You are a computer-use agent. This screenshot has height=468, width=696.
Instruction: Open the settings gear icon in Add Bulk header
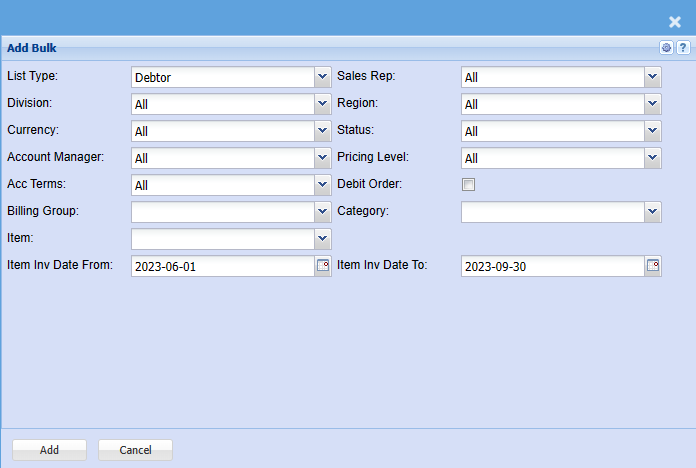point(666,48)
